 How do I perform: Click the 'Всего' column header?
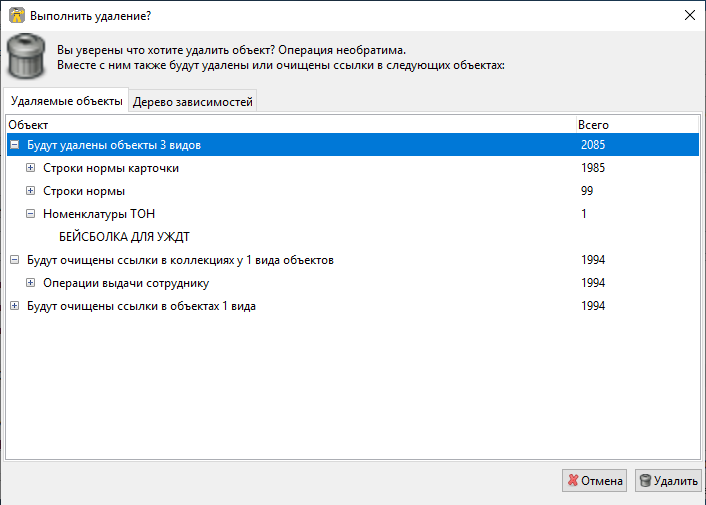click(638, 125)
